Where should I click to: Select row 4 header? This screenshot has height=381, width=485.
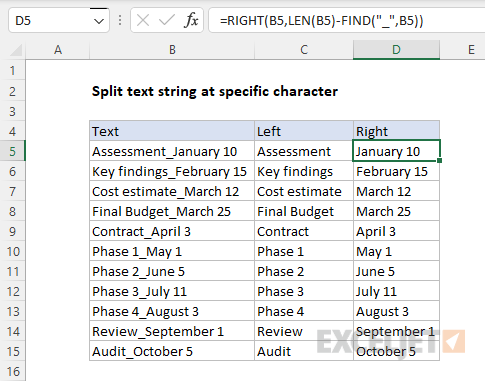point(13,131)
